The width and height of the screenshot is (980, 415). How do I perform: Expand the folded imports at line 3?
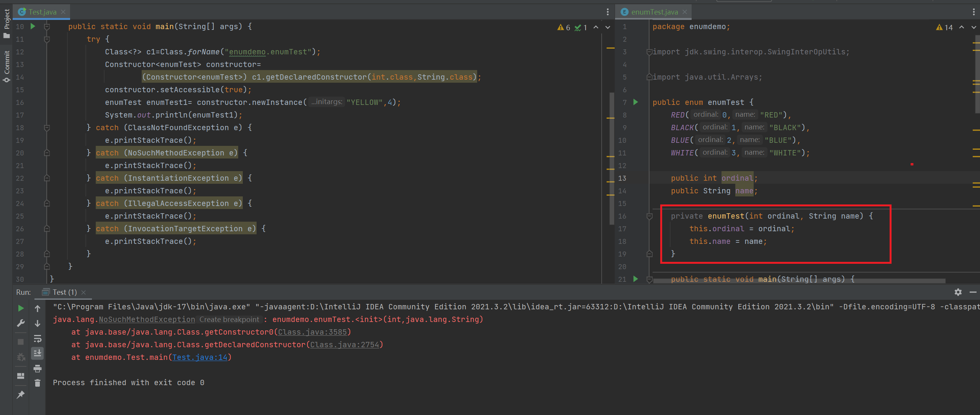(x=649, y=52)
